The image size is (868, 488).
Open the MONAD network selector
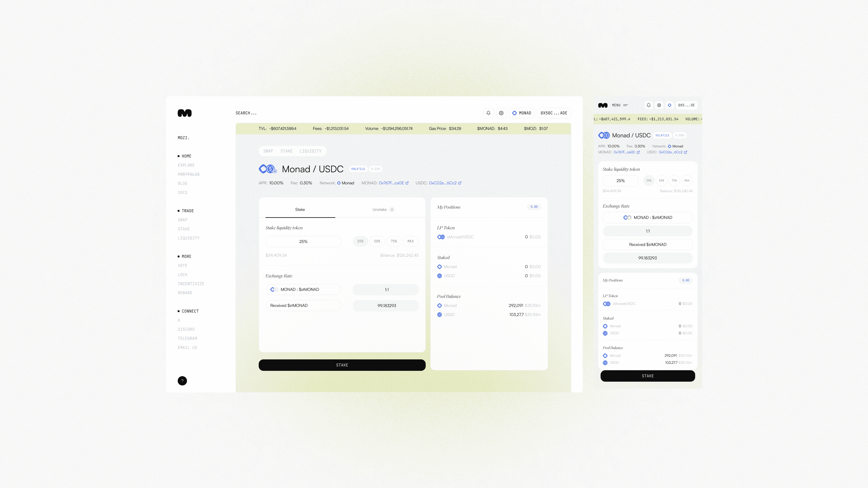pos(522,113)
